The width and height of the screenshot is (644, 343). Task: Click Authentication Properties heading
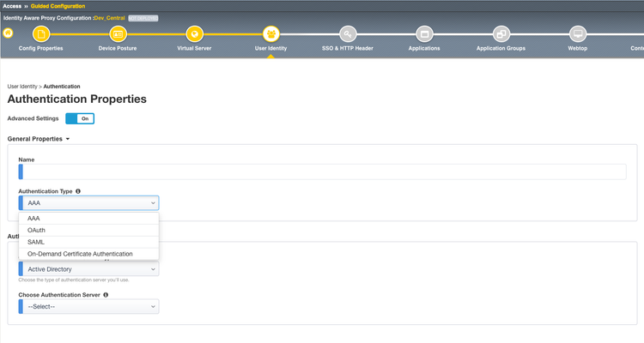point(76,99)
